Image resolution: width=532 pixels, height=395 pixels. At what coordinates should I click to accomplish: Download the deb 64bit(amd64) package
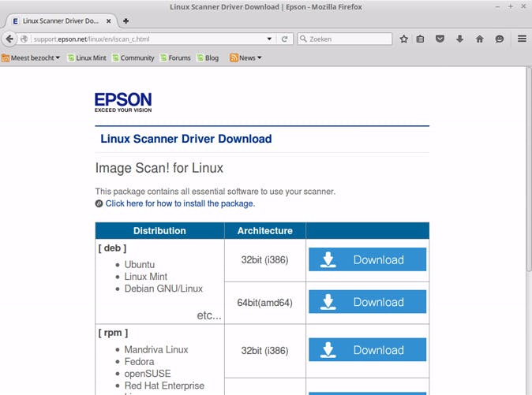coord(368,302)
